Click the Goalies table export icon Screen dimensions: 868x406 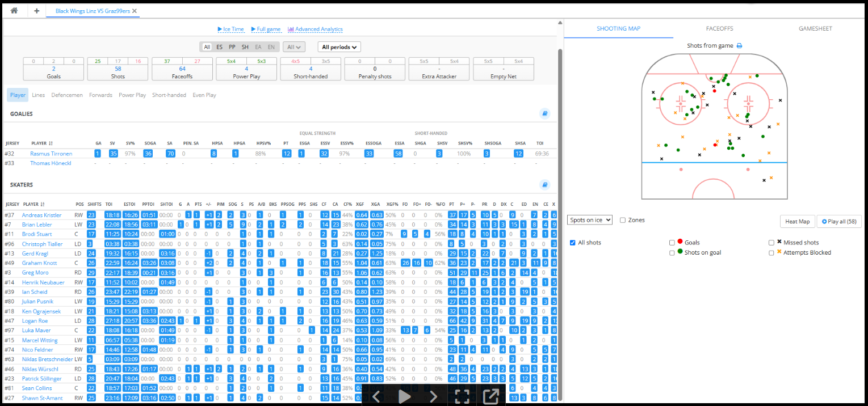544,114
